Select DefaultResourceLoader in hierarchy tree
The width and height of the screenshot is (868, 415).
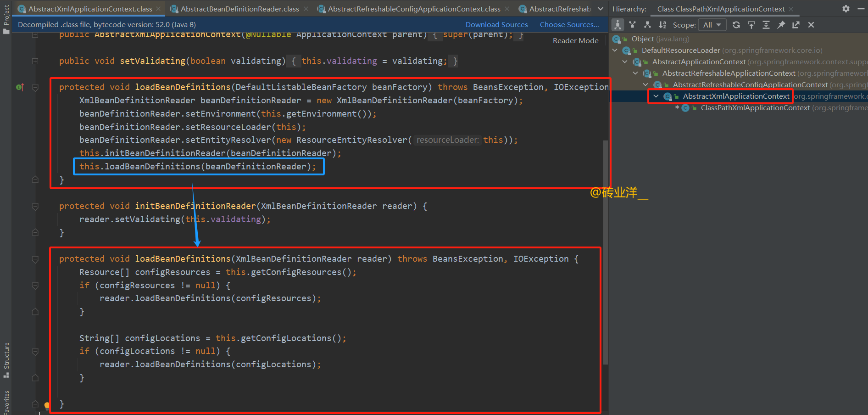tap(732, 50)
